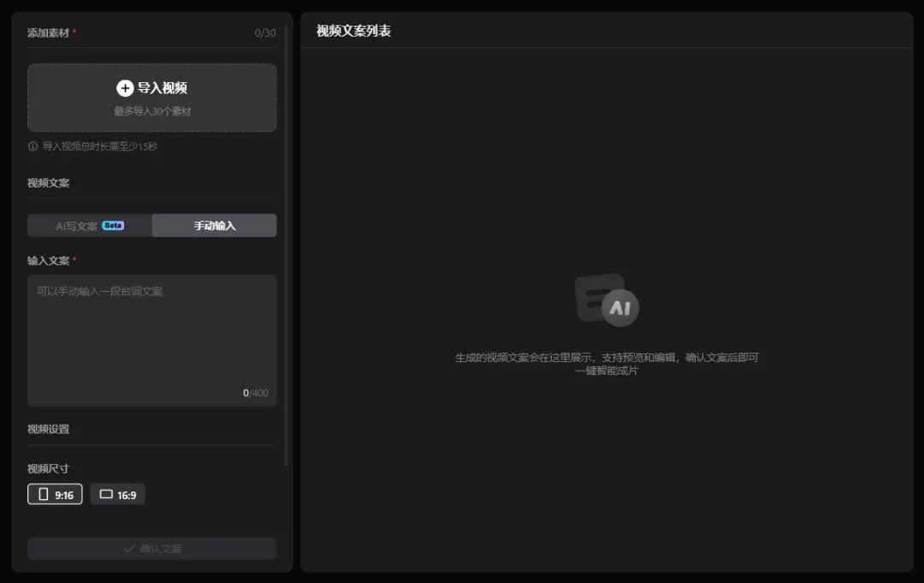The height and width of the screenshot is (583, 924).
Task: Click the info icon beside 导入视频总时长需至少15秒
Action: tap(33, 146)
